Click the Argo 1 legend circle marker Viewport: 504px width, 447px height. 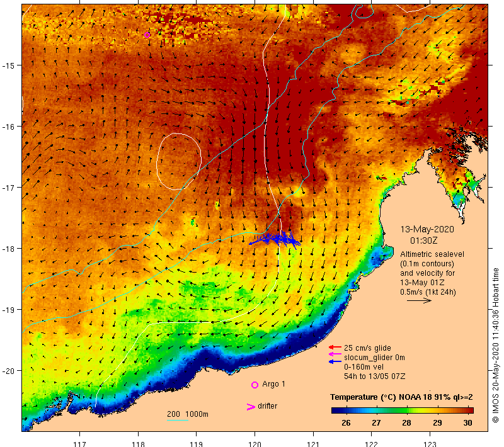255,385
